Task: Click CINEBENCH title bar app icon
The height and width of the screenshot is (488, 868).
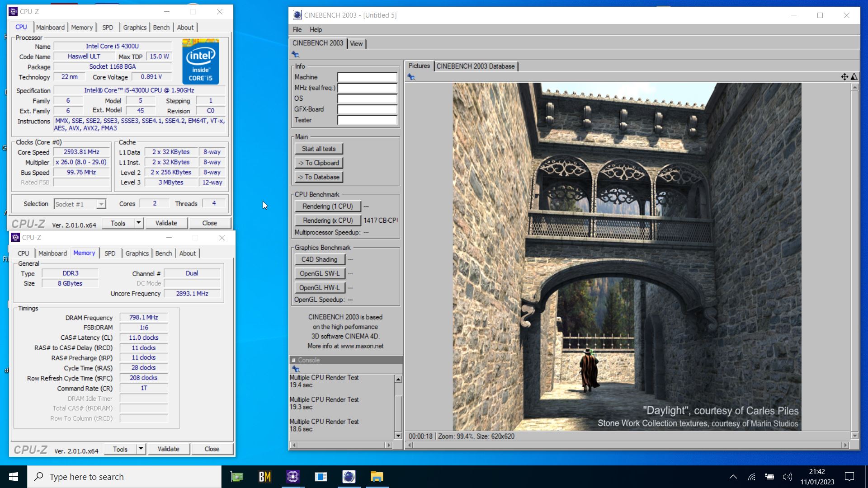Action: click(297, 15)
